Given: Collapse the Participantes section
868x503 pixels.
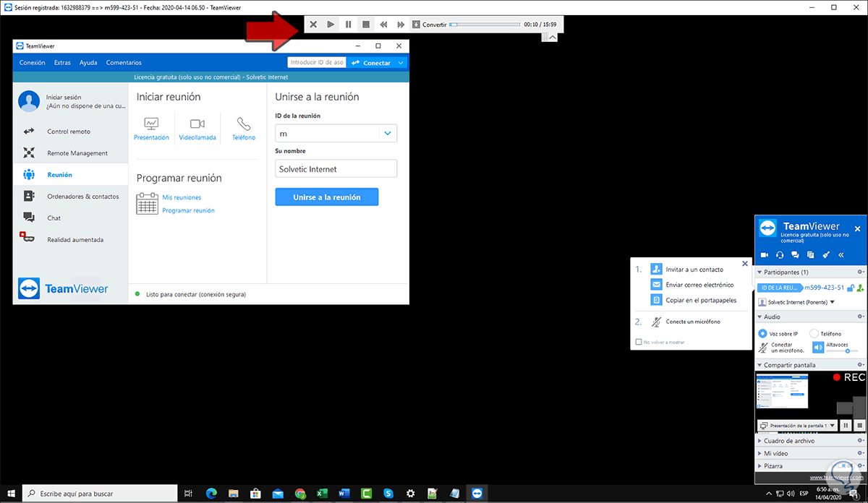Looking at the screenshot, I should tap(759, 272).
